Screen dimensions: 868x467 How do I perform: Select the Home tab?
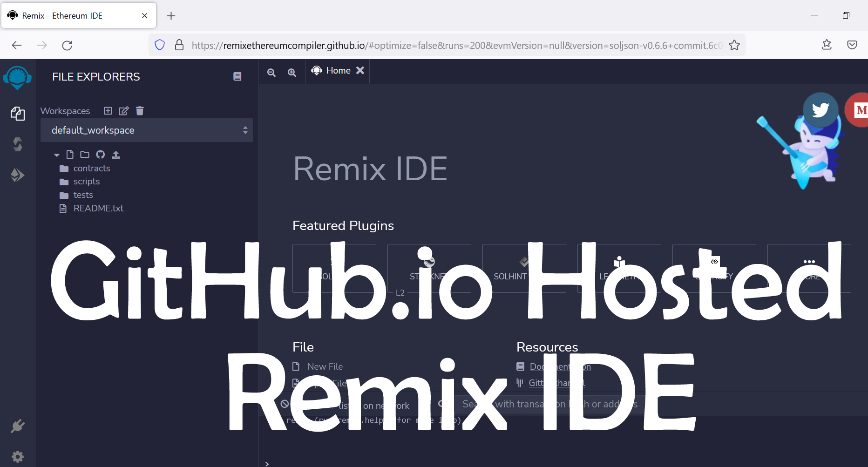[331, 71]
